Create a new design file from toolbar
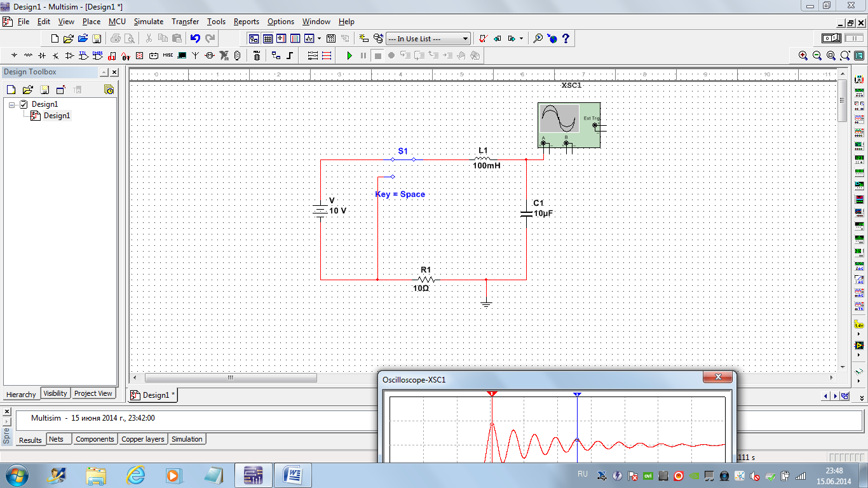Viewport: 868px width, 488px height. tap(55, 39)
